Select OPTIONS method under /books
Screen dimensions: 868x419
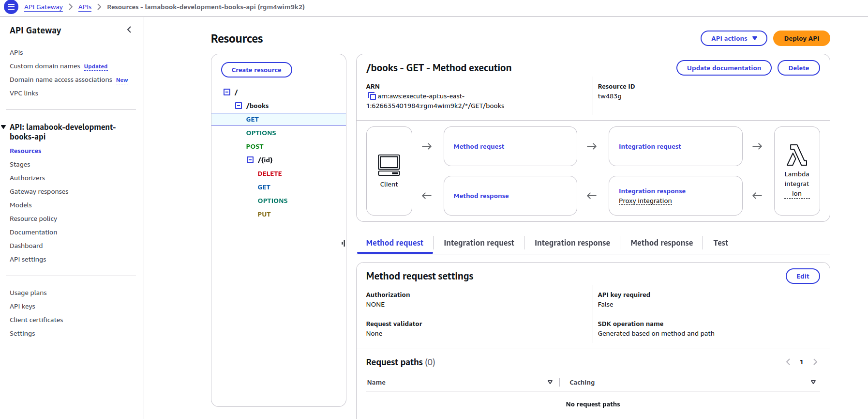261,133
